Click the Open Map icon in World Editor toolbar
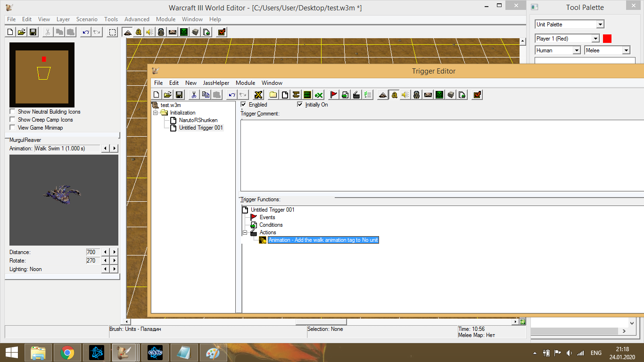Screen dimensions: 644x362 coord(22,32)
